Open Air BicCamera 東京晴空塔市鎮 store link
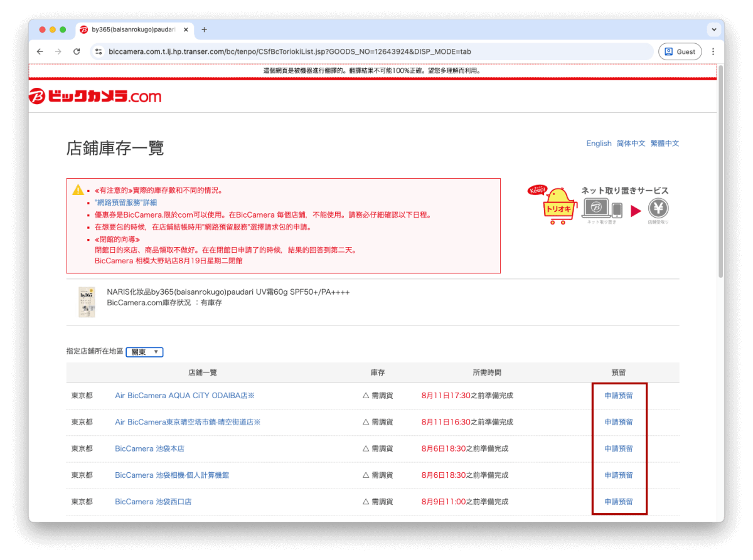Image resolution: width=753 pixels, height=560 pixels. pyautogui.click(x=188, y=422)
